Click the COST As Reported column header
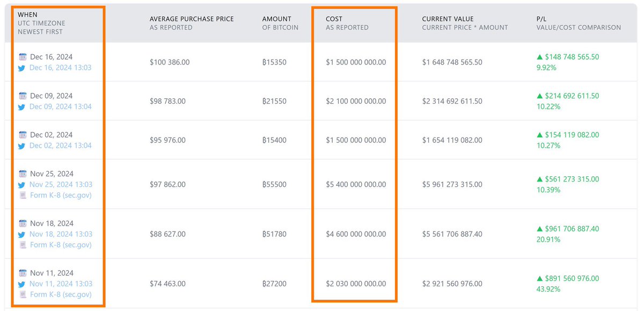Screen dimensions: 644x311 pyautogui.click(x=347, y=23)
